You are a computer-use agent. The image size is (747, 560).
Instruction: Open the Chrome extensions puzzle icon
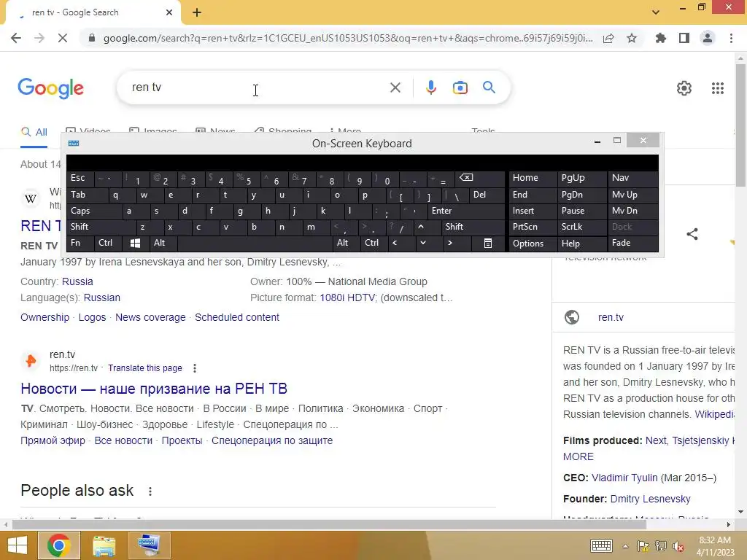pos(661,38)
